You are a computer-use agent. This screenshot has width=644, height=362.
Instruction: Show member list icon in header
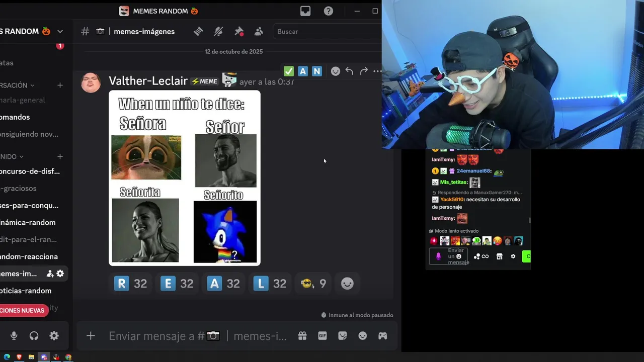[259, 31]
